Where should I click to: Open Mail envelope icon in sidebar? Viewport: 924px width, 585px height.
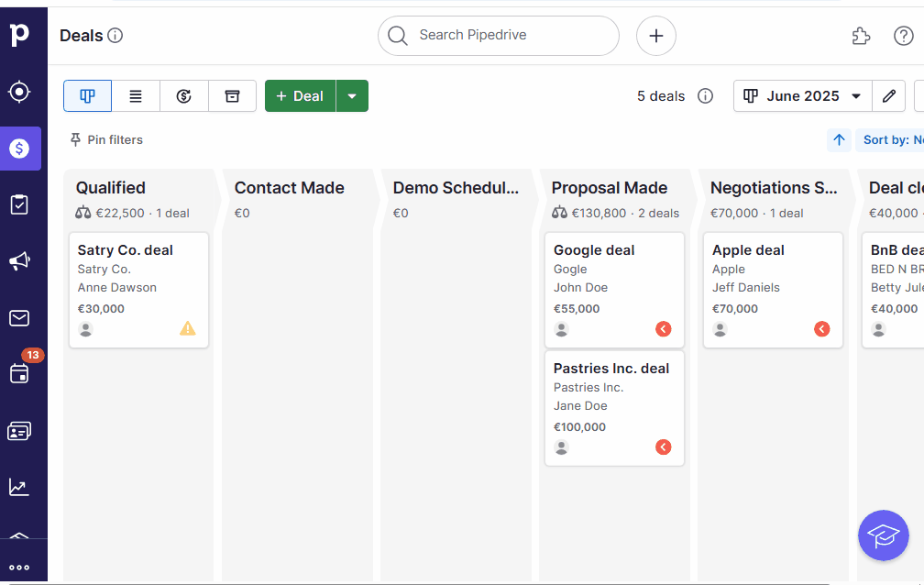point(19,318)
